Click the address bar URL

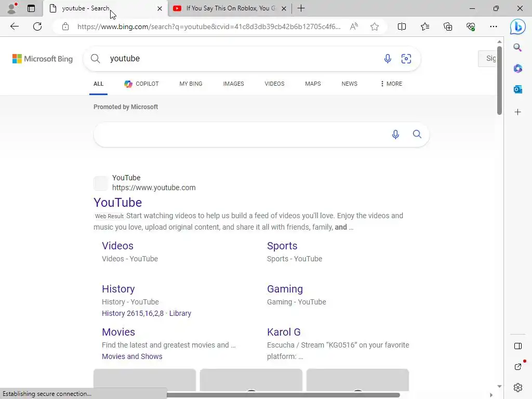click(x=209, y=26)
